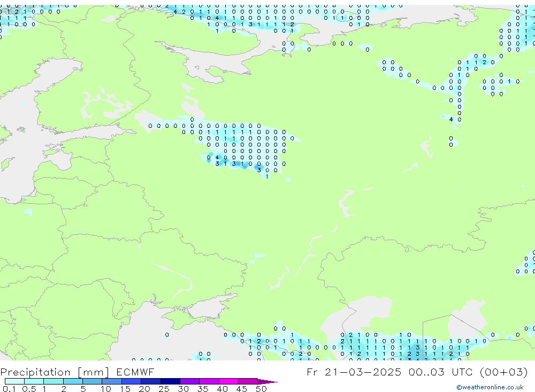Click the 15–20 mm blue legend swatch
Image resolution: width=535 pixels, height=392 pixels.
click(131, 381)
